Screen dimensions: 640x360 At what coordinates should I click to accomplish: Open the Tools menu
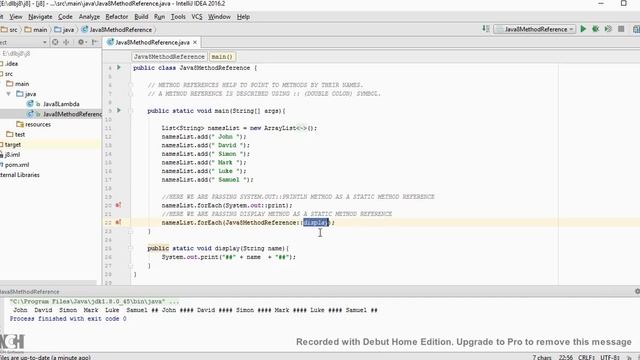click(178, 17)
